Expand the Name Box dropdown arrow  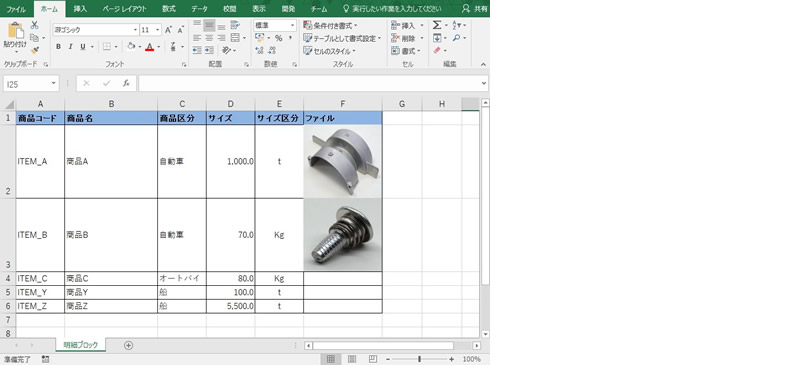[54, 83]
